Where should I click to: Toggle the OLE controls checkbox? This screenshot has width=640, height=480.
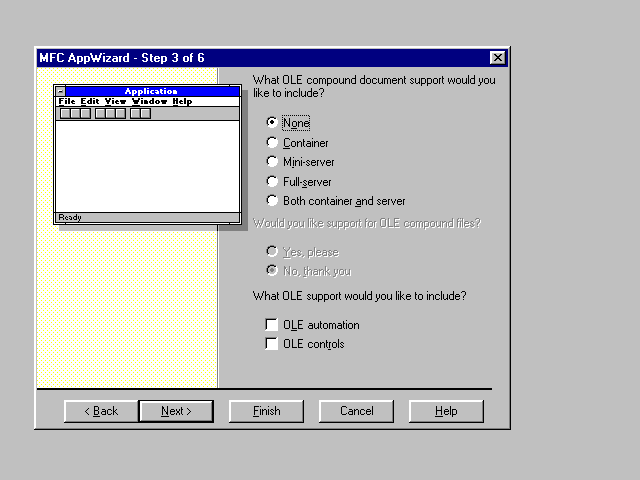(x=271, y=344)
